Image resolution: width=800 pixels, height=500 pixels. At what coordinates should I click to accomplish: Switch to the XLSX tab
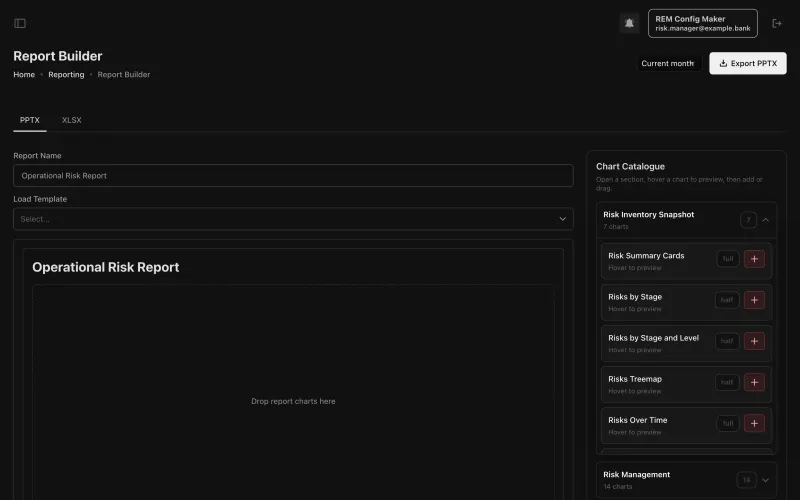coord(71,120)
